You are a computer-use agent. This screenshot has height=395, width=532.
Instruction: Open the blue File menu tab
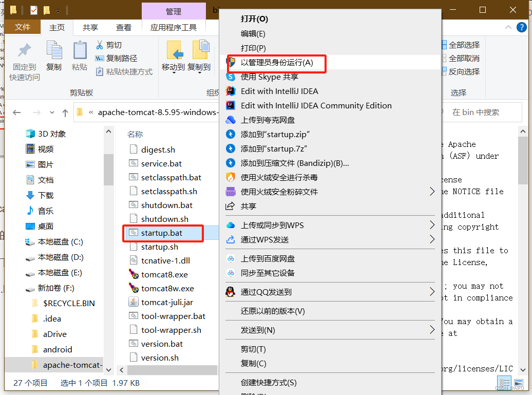pyautogui.click(x=23, y=27)
